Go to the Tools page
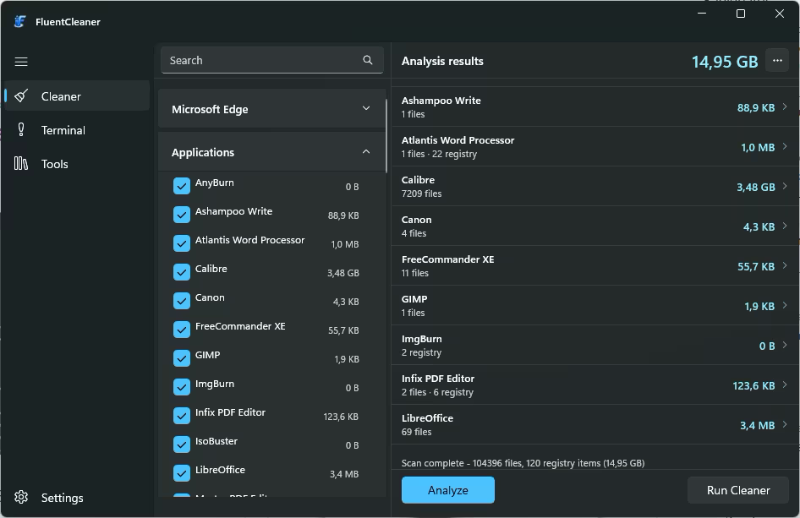The width and height of the screenshot is (800, 518). click(77, 164)
